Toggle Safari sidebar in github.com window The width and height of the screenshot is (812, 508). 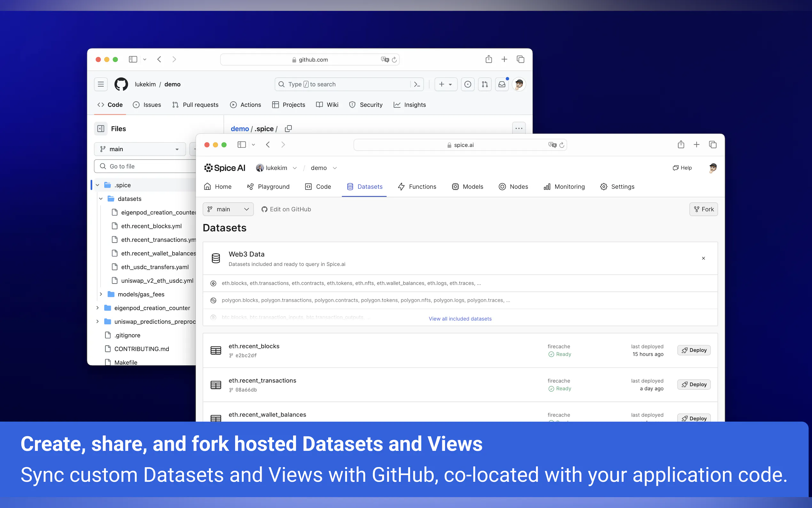pyautogui.click(x=133, y=60)
